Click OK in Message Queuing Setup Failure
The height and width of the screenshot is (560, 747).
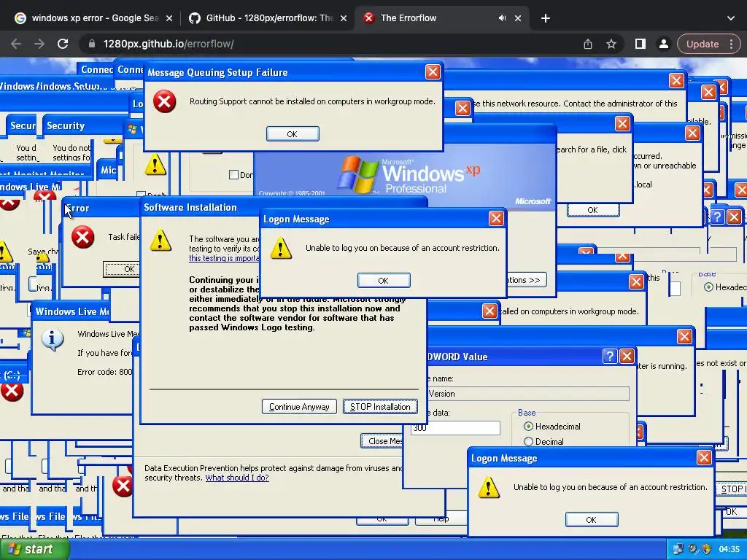(293, 134)
